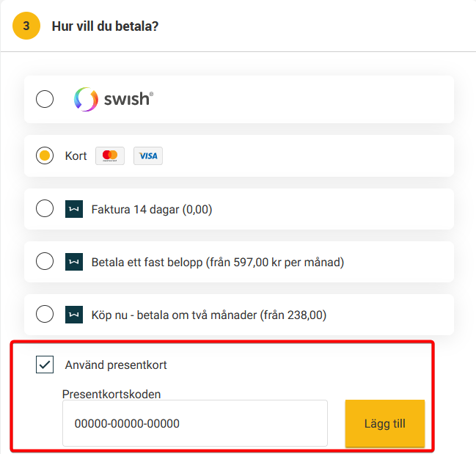Select the Swish payment radio button

click(x=45, y=99)
